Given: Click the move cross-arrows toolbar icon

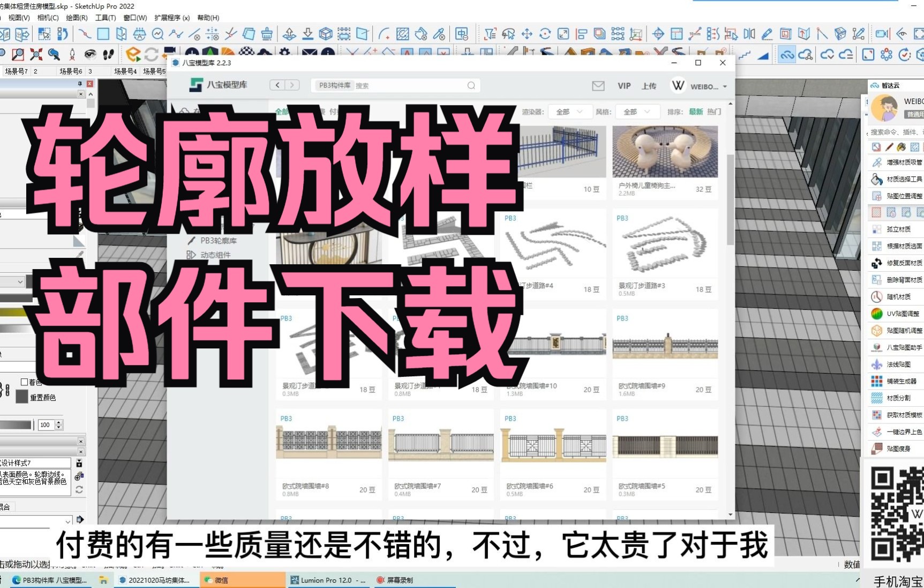Looking at the screenshot, I should pos(527,34).
